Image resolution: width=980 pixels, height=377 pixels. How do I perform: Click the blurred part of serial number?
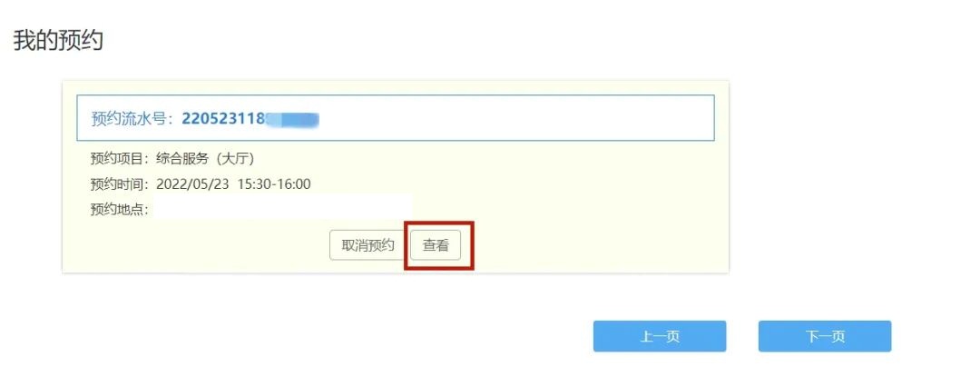tap(292, 119)
